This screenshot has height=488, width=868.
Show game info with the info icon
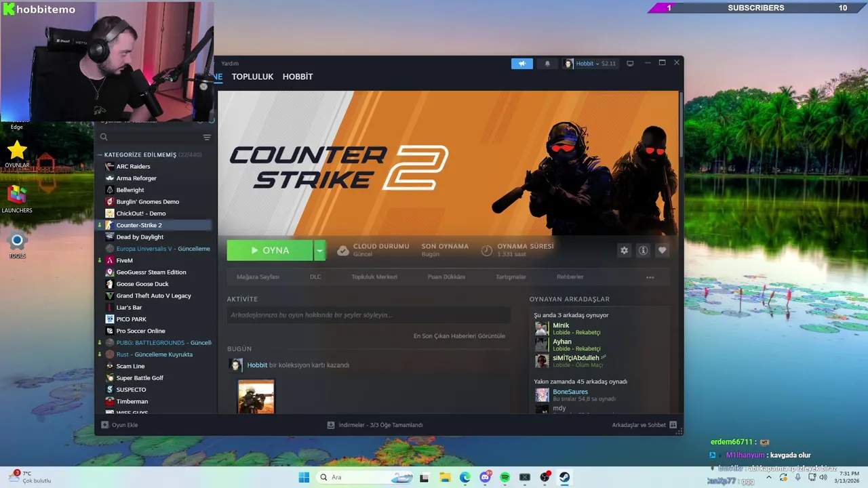[643, 250]
